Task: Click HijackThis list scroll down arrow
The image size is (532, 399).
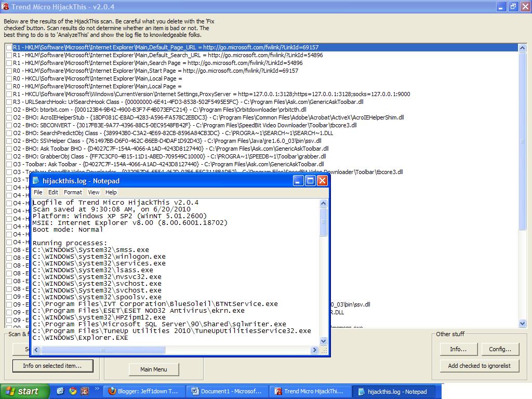Action: click(523, 323)
